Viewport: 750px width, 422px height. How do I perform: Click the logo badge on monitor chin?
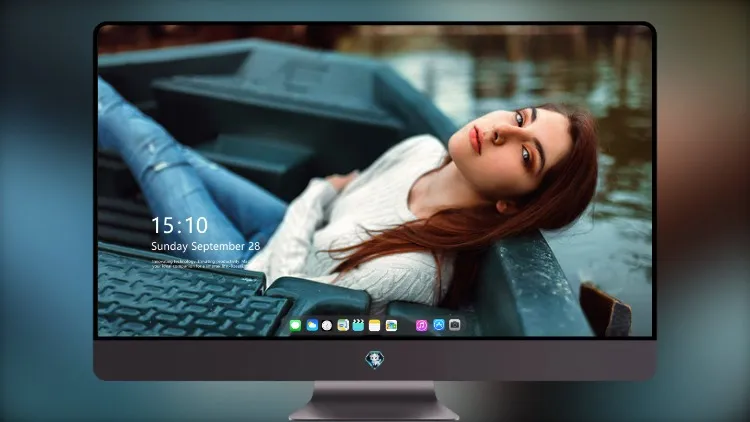[x=375, y=360]
